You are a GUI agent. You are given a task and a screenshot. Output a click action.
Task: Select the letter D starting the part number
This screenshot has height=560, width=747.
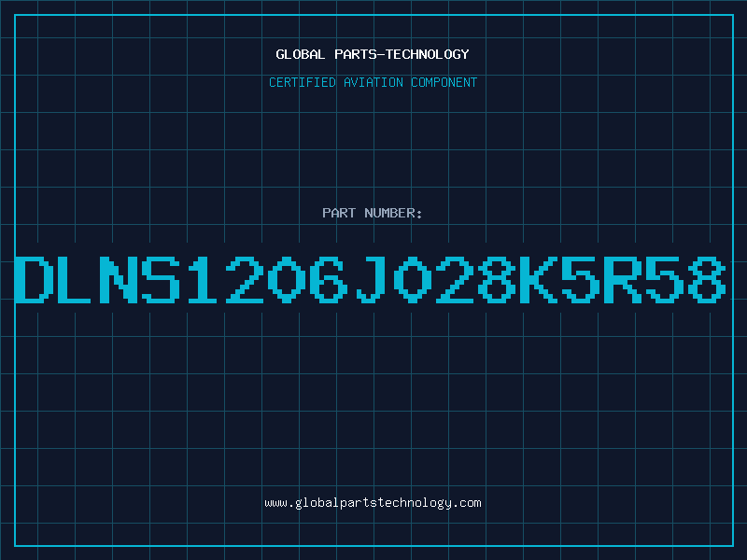pyautogui.click(x=34, y=279)
